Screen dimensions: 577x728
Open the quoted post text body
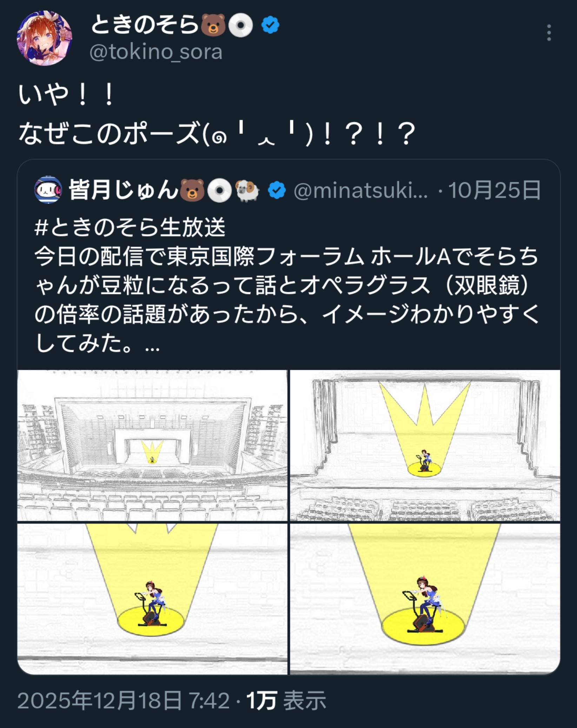click(x=286, y=285)
